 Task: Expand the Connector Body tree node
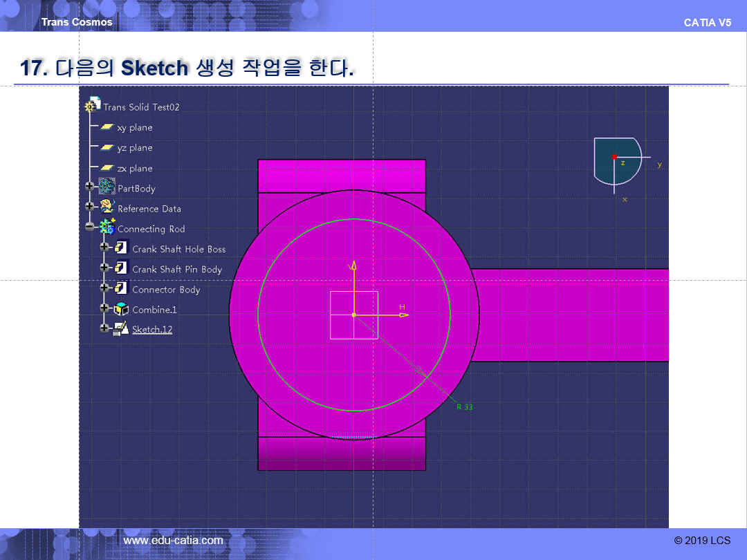click(104, 288)
